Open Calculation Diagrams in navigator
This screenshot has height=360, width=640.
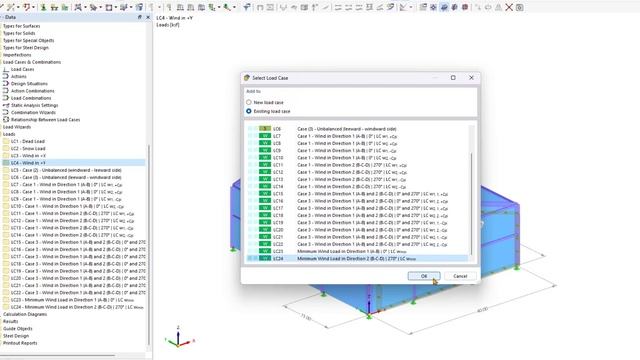pyautogui.click(x=25, y=314)
